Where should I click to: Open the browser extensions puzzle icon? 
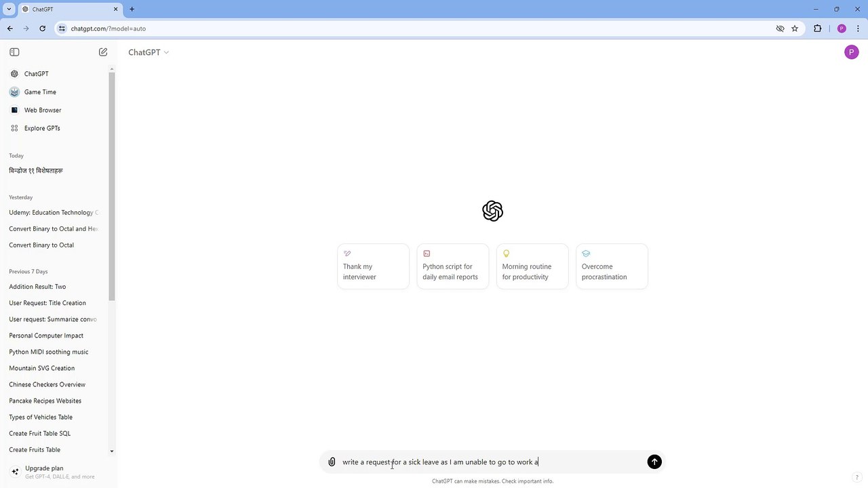[817, 28]
